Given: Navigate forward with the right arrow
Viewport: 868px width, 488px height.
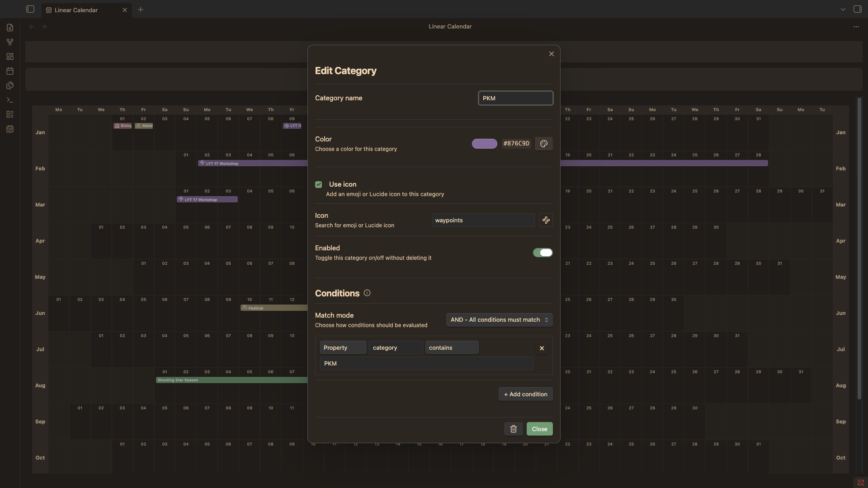Looking at the screenshot, I should click(x=44, y=27).
